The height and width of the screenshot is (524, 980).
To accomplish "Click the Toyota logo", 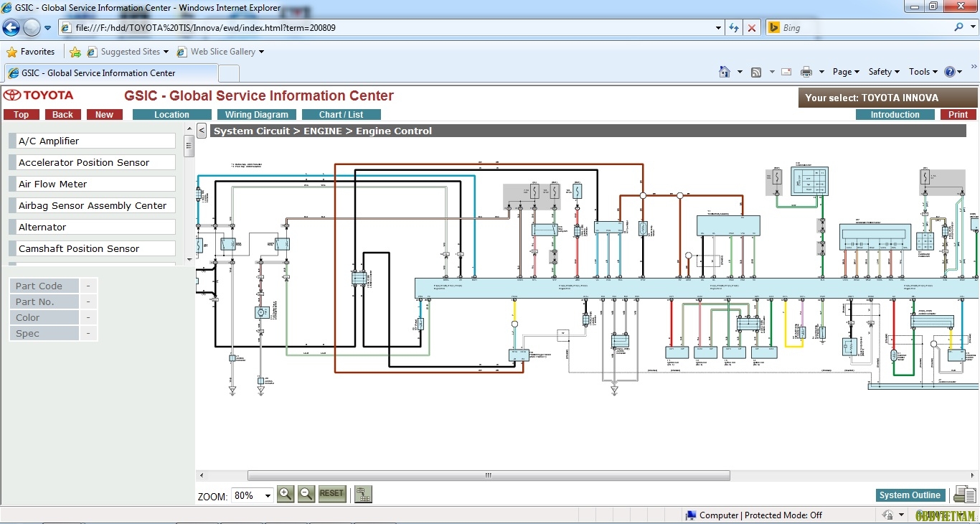I will point(39,95).
